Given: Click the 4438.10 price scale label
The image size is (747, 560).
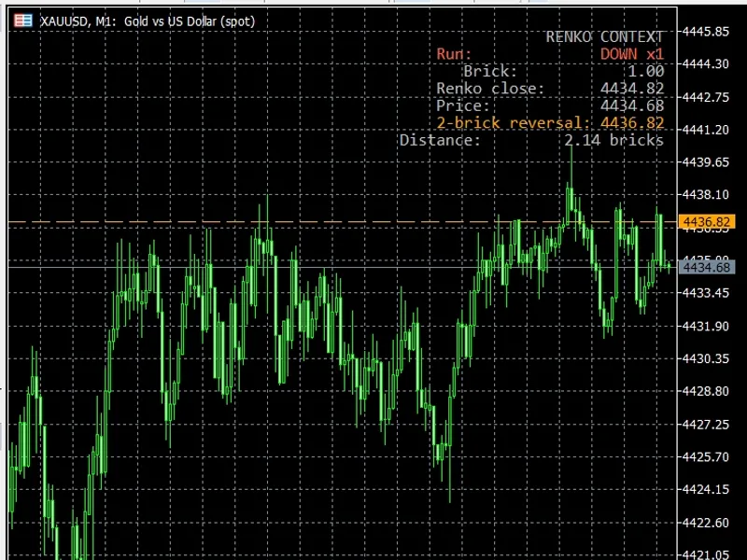Looking at the screenshot, I should point(706,194).
